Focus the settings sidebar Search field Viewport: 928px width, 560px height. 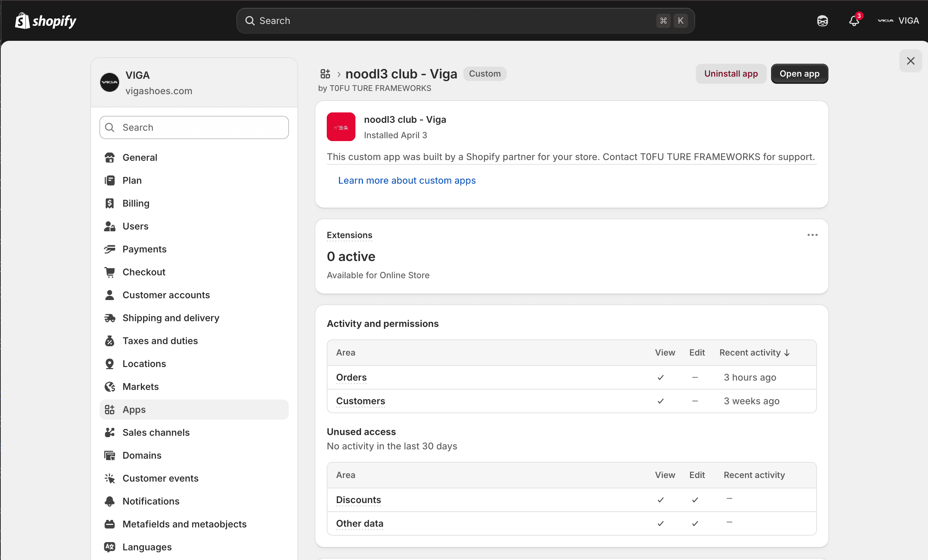point(194,127)
